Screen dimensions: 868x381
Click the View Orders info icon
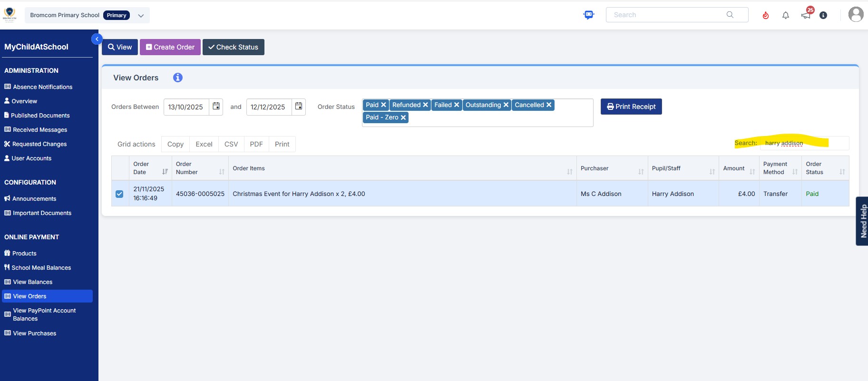pyautogui.click(x=177, y=78)
